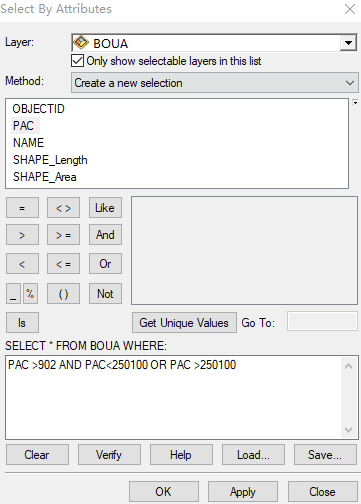Insert the greater-or-equal operator
This screenshot has width=361, height=504.
(63, 235)
